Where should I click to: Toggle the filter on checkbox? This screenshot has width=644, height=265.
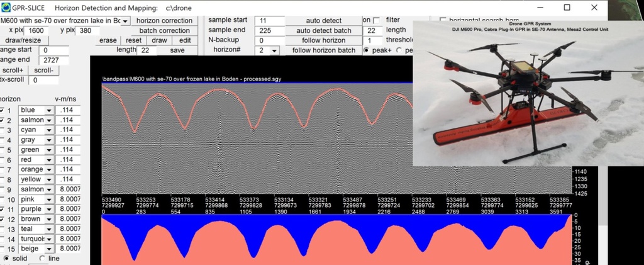[376, 20]
